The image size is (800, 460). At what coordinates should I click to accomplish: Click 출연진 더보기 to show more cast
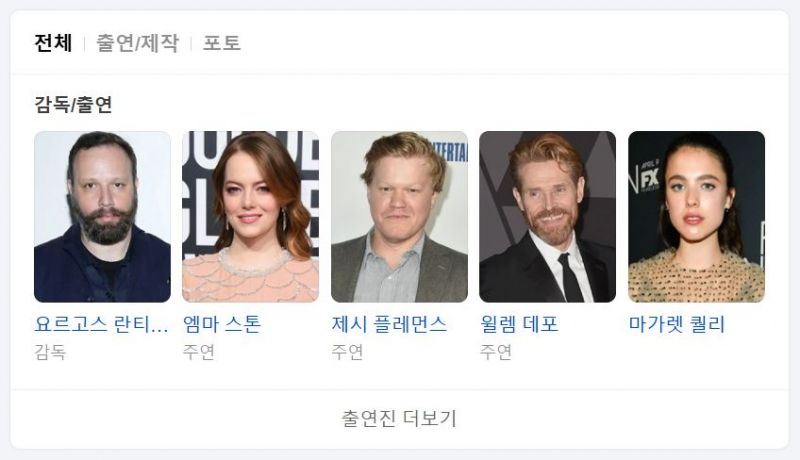[x=399, y=419]
